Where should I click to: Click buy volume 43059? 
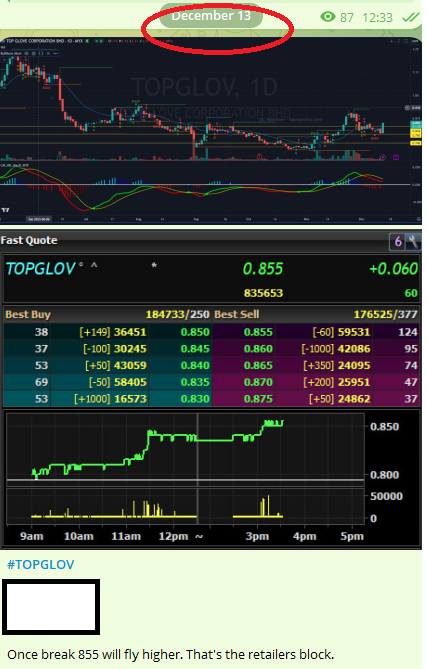click(x=130, y=365)
